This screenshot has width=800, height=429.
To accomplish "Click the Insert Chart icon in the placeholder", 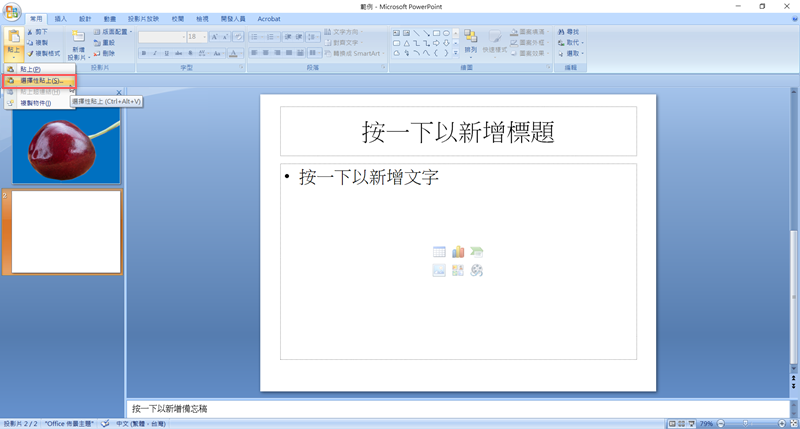I will click(458, 251).
